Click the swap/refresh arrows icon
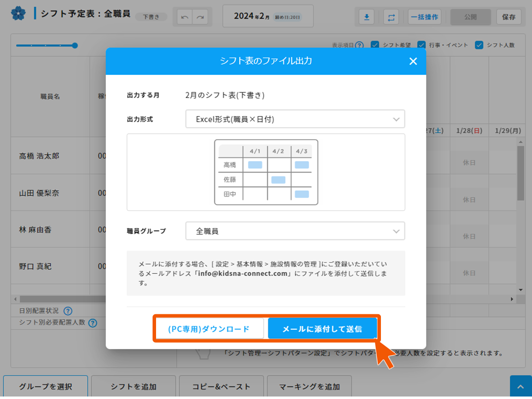Viewport: 532px width, 399px height. [391, 17]
